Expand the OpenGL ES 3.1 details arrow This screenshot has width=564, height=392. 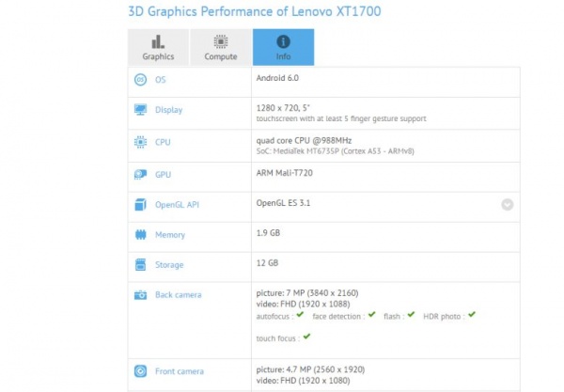(507, 204)
